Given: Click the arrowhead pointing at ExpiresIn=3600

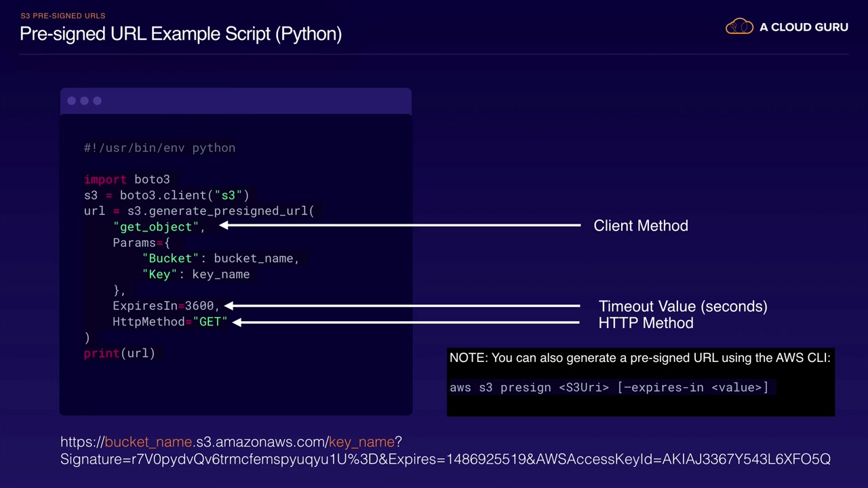Looking at the screenshot, I should 229,306.
